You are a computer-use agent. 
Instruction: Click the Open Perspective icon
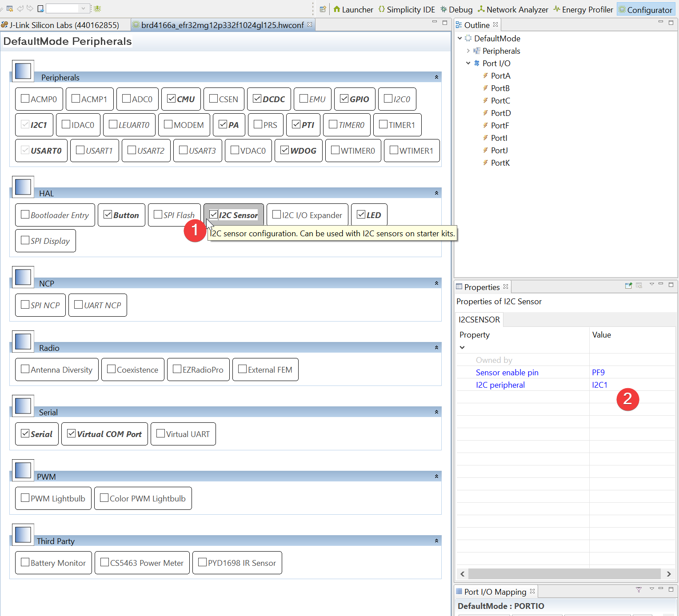click(x=323, y=9)
